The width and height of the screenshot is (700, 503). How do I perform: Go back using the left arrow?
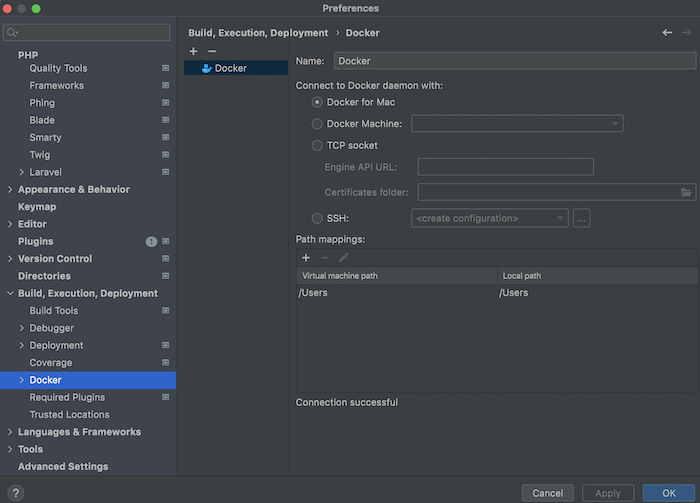[667, 33]
